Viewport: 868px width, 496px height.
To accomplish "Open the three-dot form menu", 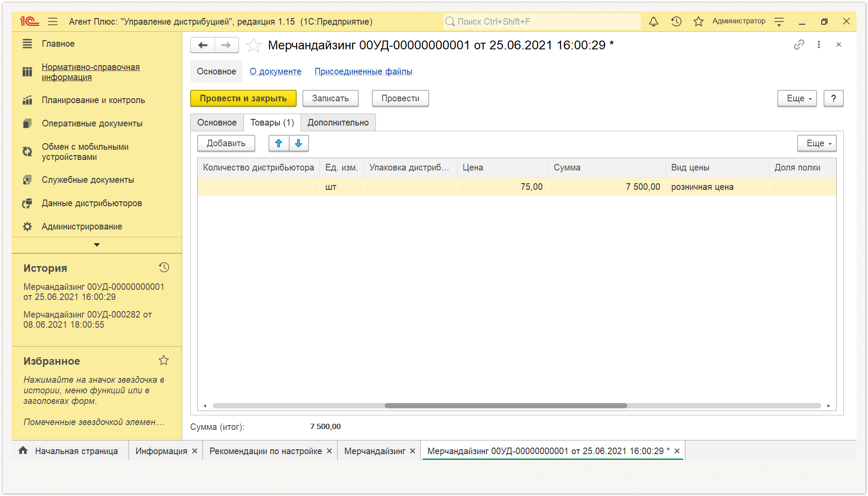I will 819,44.
